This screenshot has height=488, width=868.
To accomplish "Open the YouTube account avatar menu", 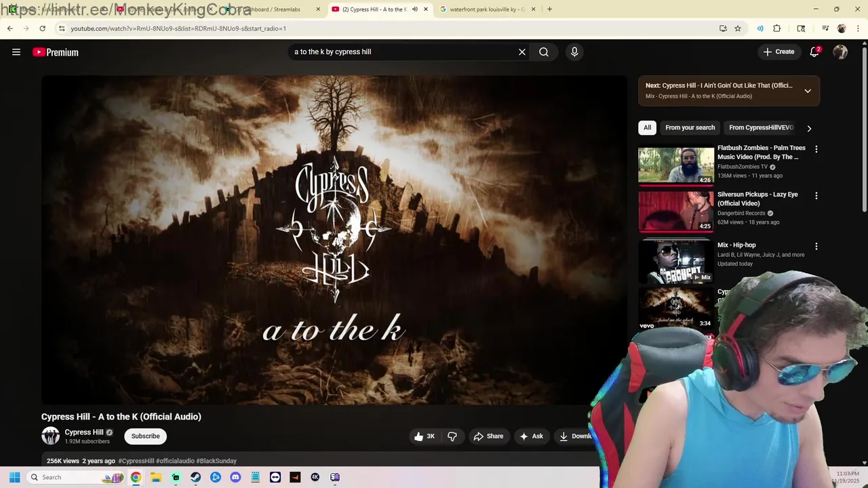I will point(840,52).
